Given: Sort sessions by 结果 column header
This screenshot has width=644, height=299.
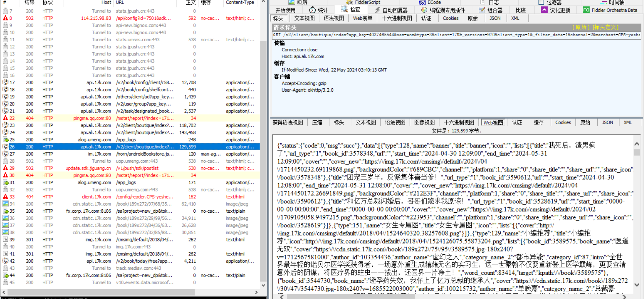Looking at the screenshot, I should [x=30, y=2].
